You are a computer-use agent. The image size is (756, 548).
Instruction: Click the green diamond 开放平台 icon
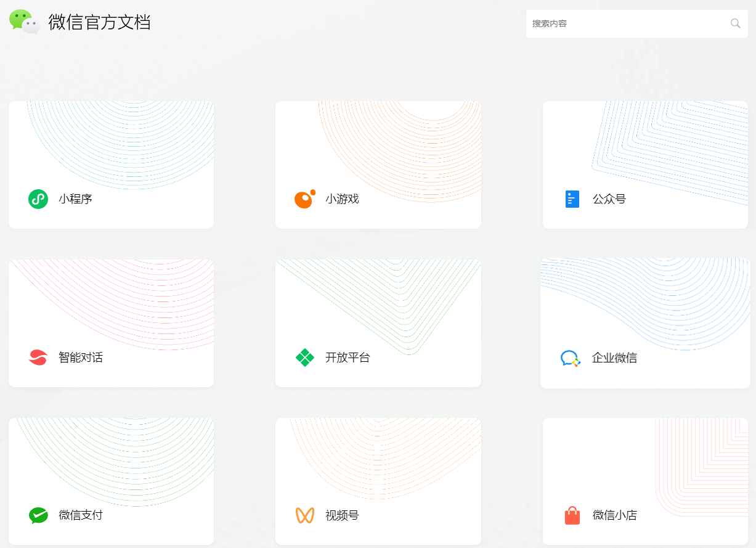point(304,358)
